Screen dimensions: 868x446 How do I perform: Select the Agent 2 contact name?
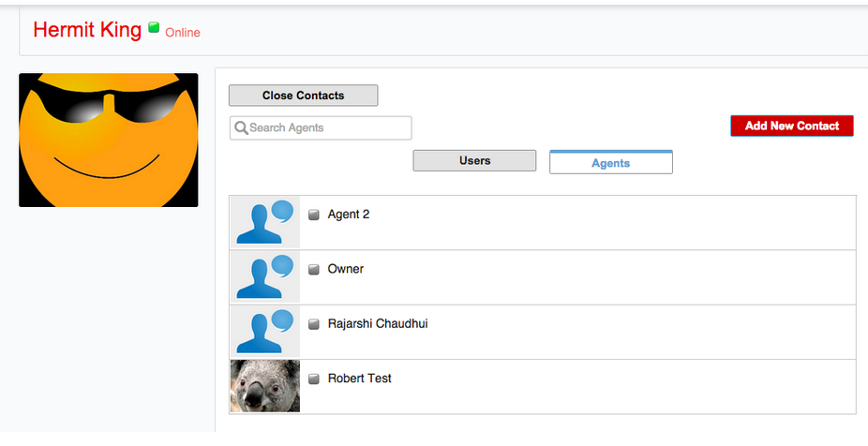(349, 215)
